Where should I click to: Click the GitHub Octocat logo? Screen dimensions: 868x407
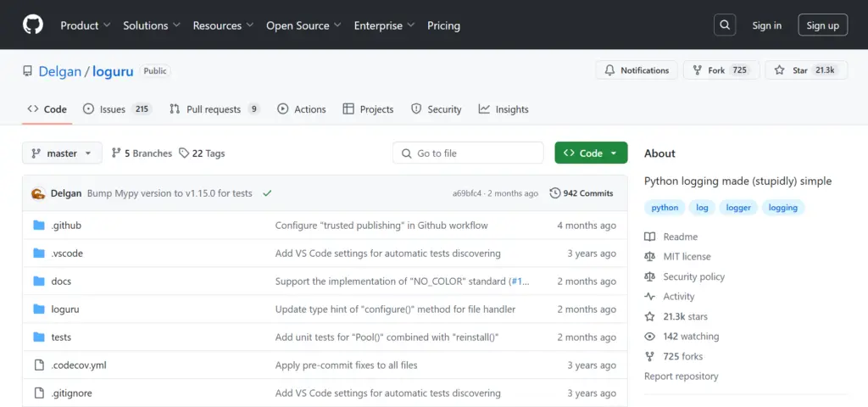[33, 25]
